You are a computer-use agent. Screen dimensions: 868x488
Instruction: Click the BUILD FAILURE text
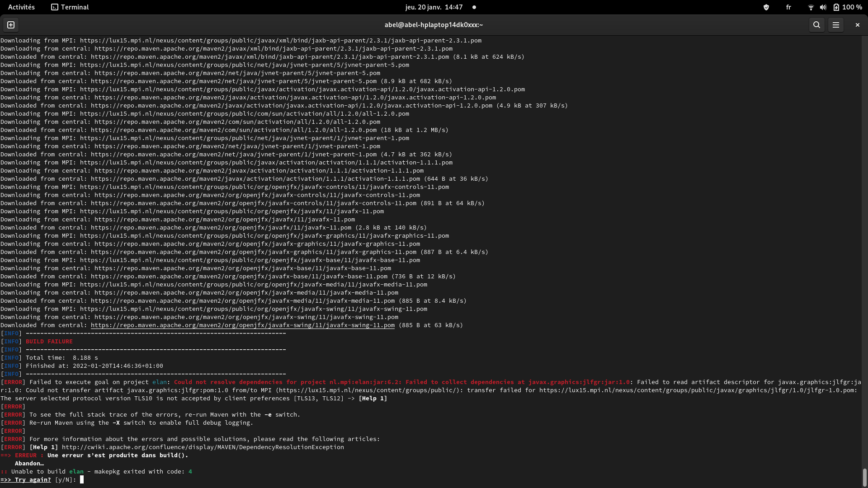[49, 342]
